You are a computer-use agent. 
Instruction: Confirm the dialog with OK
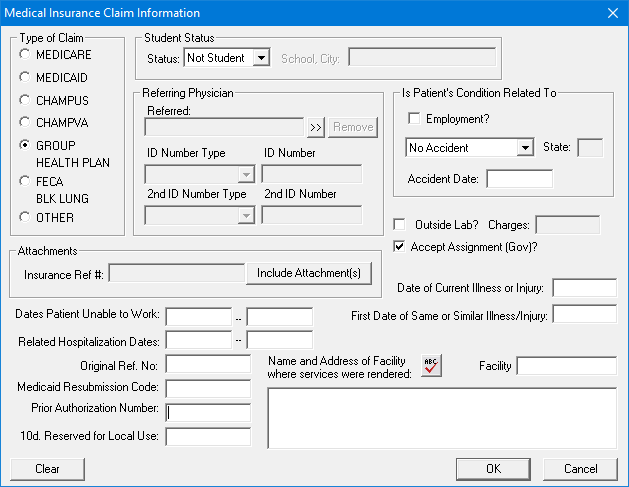point(493,469)
